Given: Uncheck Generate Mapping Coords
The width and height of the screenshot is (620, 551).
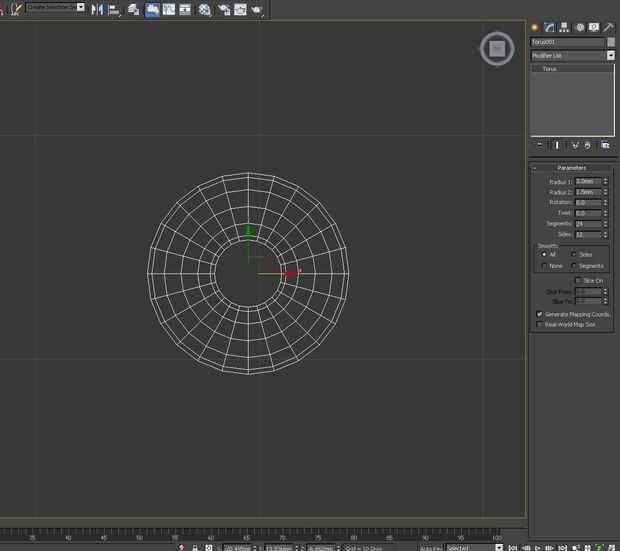Looking at the screenshot, I should click(540, 314).
